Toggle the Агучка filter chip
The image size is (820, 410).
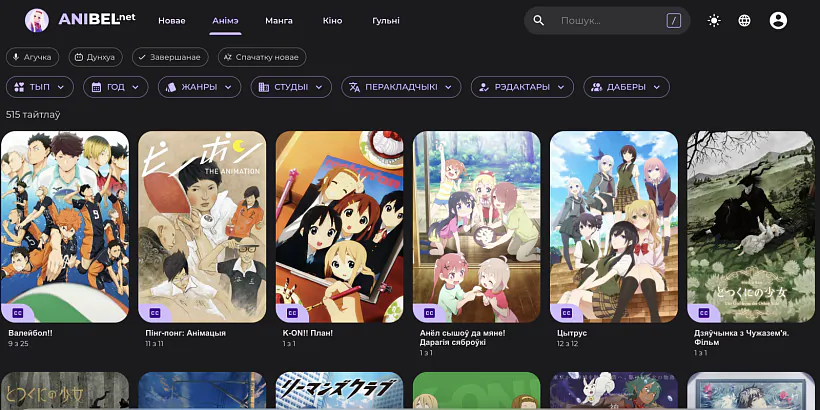tap(33, 58)
